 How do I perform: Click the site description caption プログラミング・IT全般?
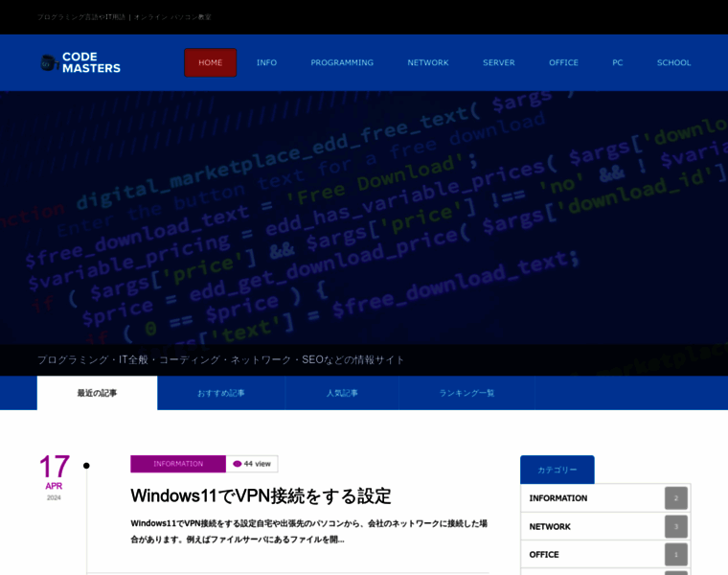[220, 360]
